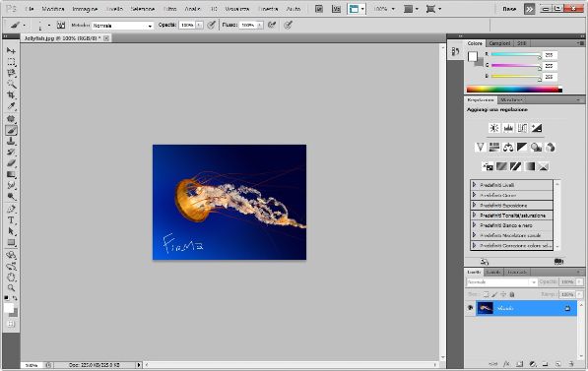Toggle tablet pressure for opacity
This screenshot has width=588, height=371.
212,26
